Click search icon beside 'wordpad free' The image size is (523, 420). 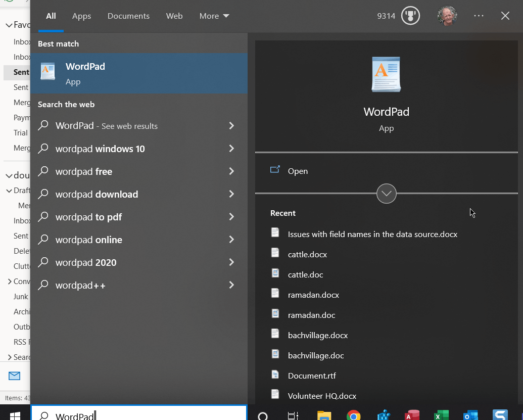tap(43, 171)
